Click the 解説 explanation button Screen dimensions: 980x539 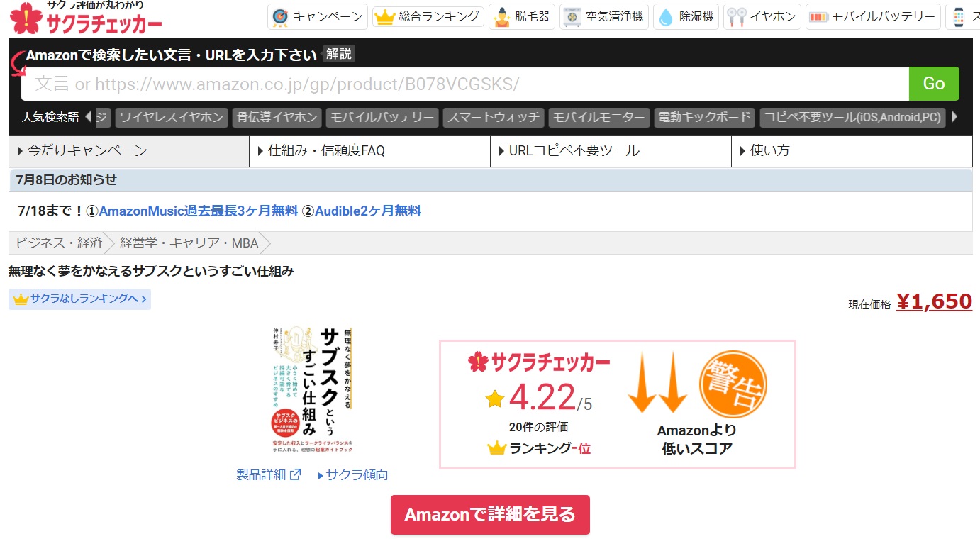[339, 54]
